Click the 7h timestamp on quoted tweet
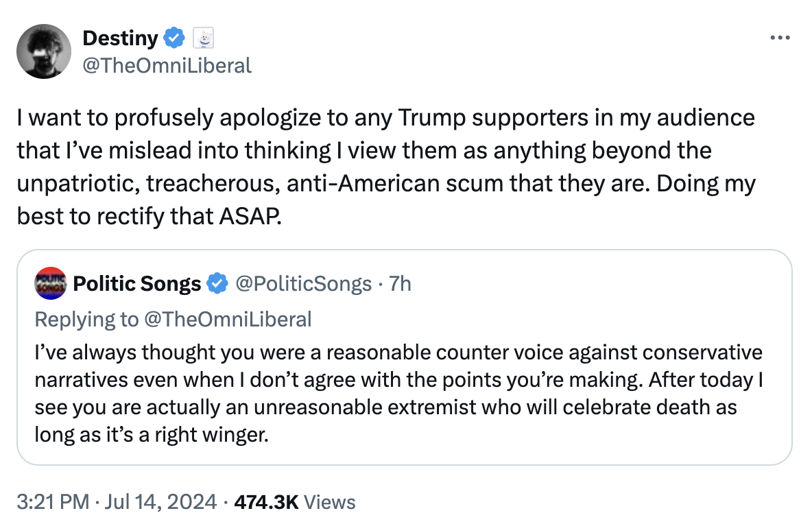 click(400, 284)
